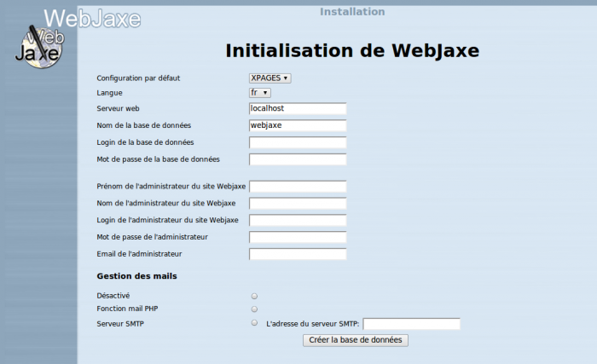Click the Installation header title
597x364 pixels.
pos(352,12)
